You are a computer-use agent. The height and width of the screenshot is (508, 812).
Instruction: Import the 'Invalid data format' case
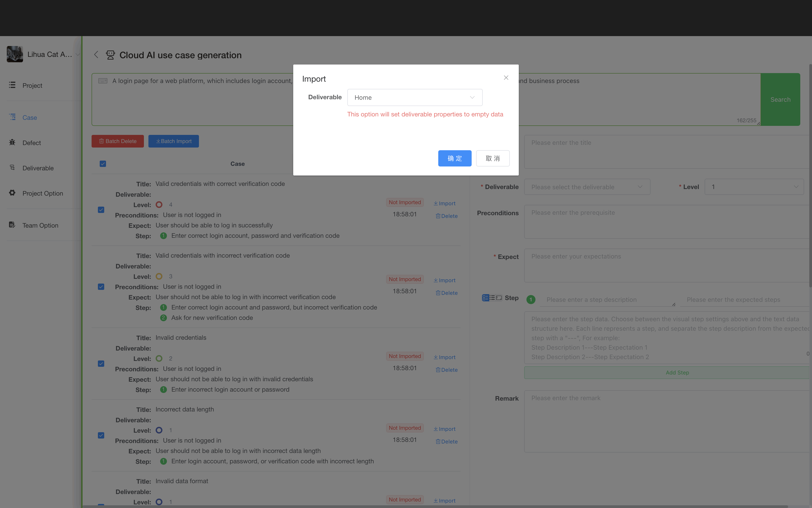pos(445,501)
